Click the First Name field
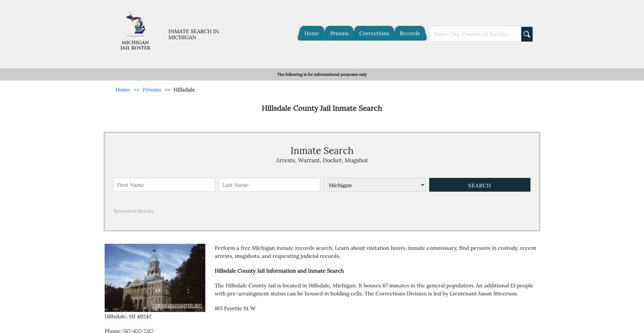The width and height of the screenshot is (644, 333). (x=164, y=185)
